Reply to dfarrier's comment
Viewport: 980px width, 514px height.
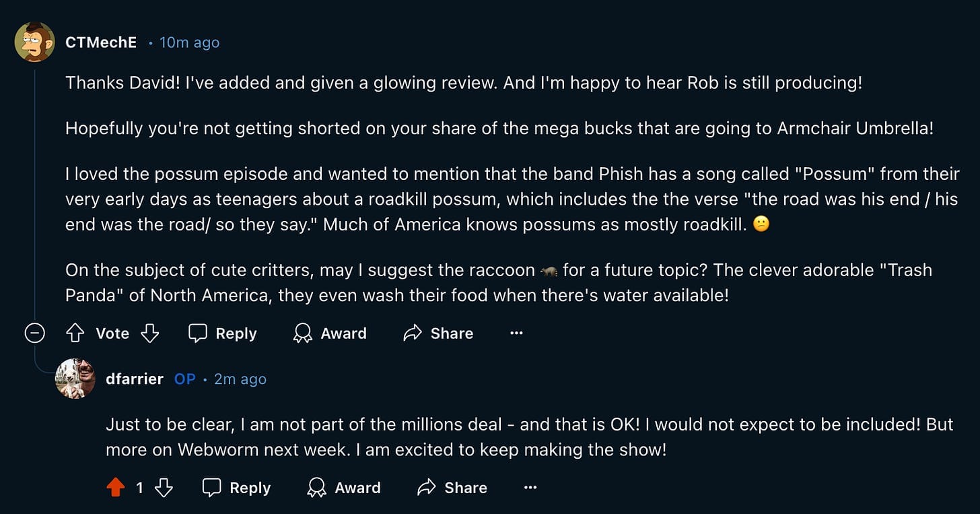237,487
